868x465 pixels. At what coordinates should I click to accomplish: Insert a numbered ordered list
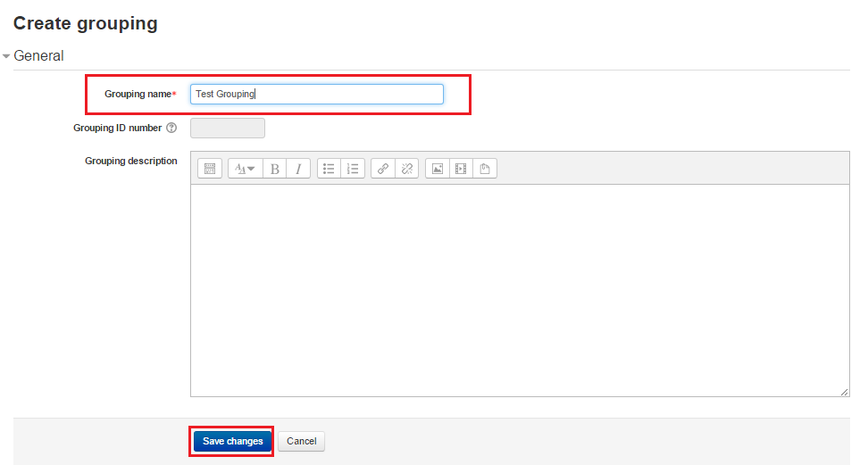click(x=353, y=169)
